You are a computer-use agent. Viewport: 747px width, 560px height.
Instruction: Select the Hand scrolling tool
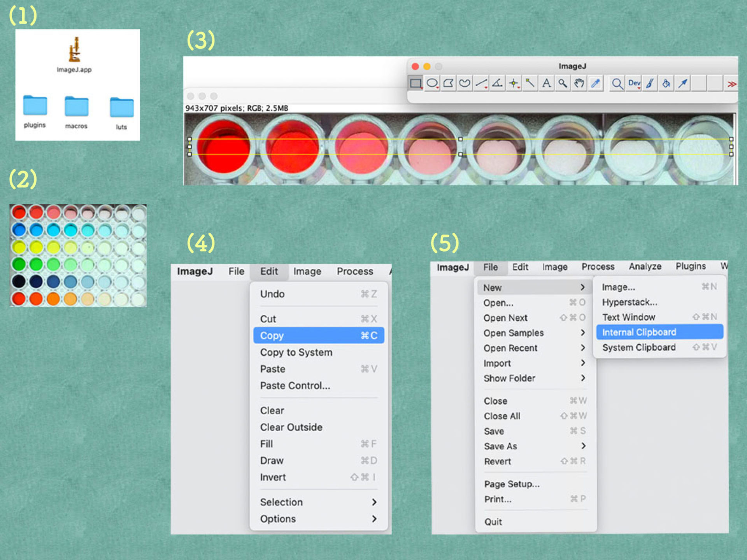579,83
